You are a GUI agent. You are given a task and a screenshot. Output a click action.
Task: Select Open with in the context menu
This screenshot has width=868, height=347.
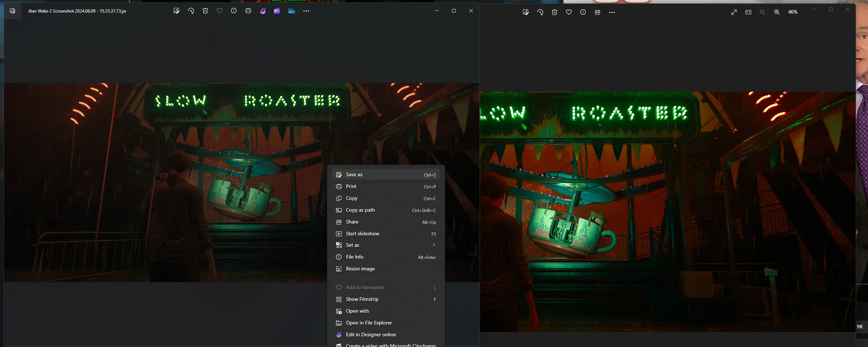click(386, 311)
